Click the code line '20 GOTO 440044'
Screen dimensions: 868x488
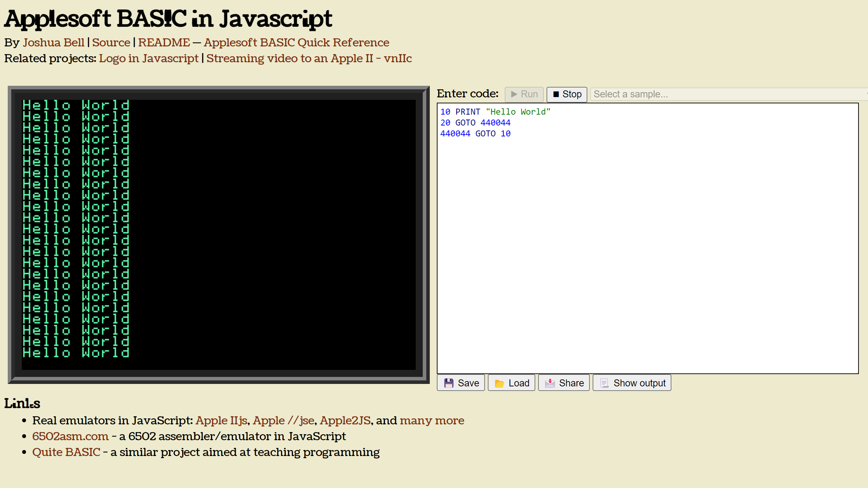(x=475, y=123)
